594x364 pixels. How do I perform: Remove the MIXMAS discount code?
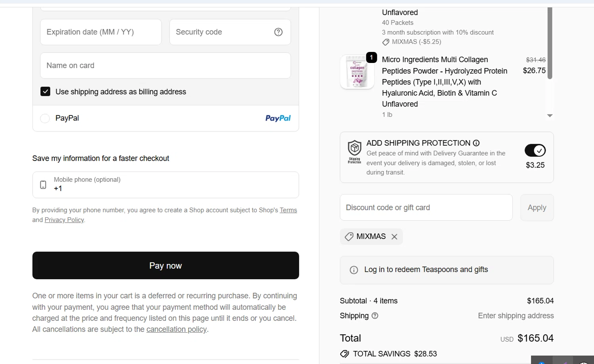coord(394,236)
